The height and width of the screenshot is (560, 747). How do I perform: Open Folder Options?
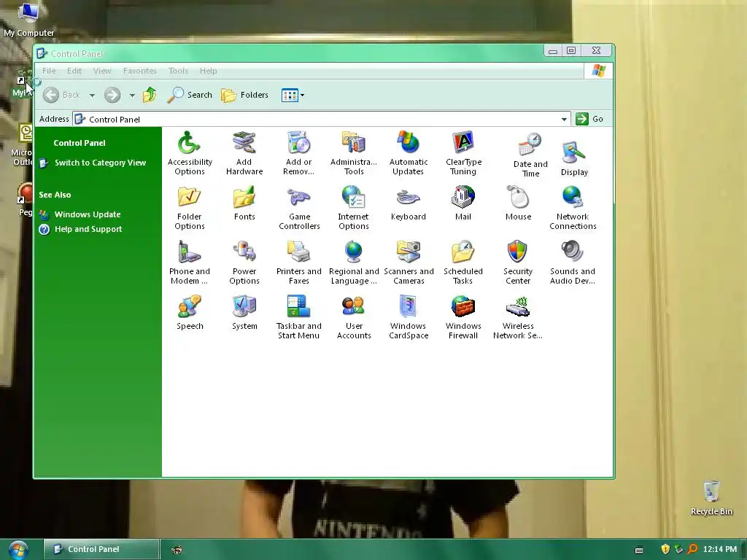(190, 208)
